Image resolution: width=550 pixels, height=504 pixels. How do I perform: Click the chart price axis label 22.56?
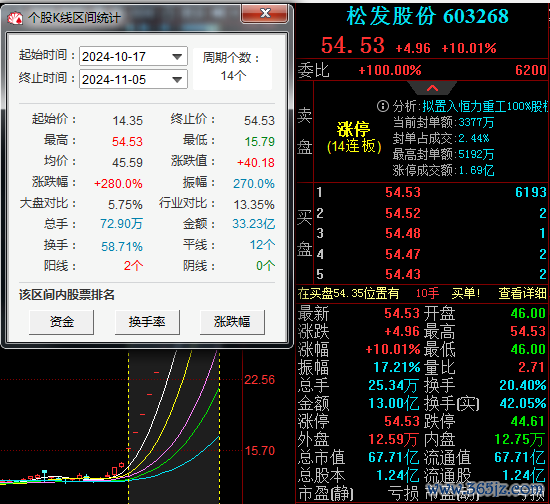click(260, 379)
